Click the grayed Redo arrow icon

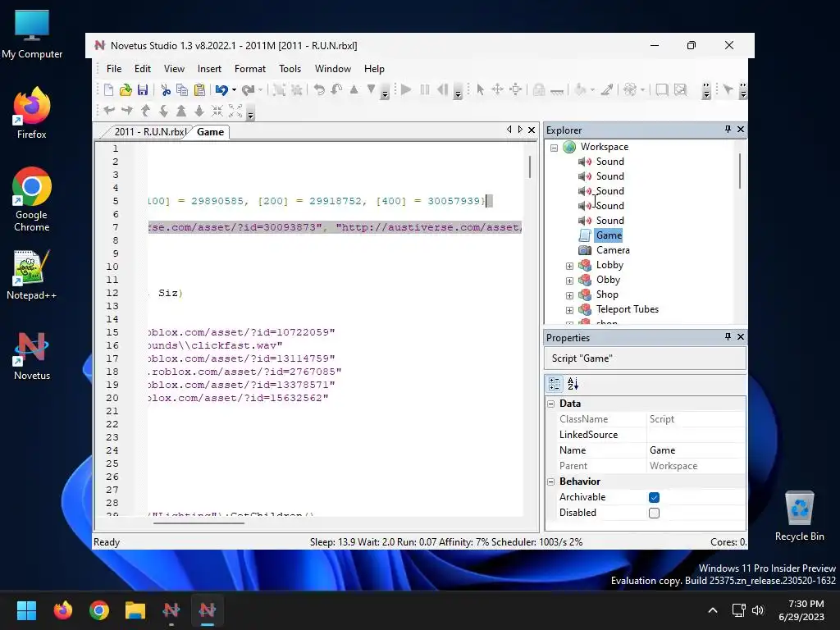point(248,90)
